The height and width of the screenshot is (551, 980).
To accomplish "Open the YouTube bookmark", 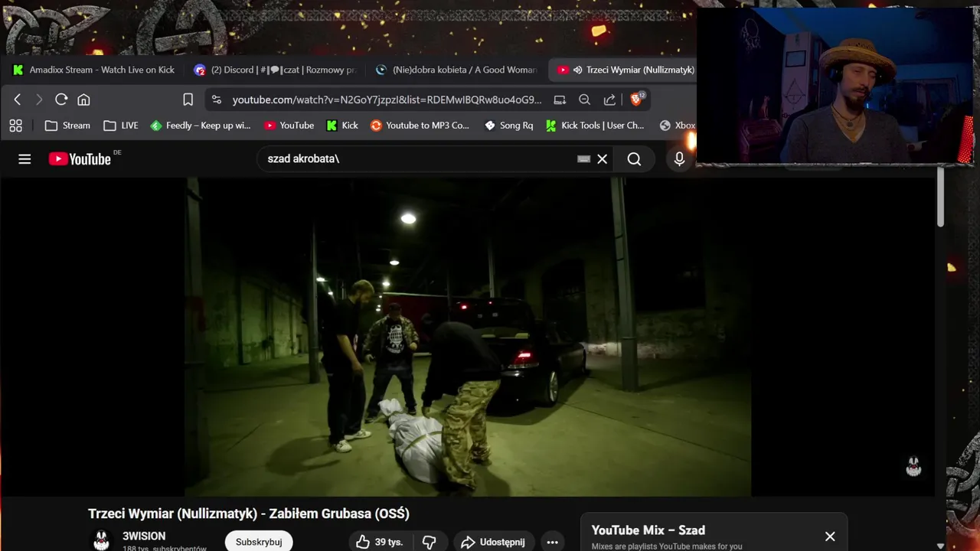I will point(289,126).
